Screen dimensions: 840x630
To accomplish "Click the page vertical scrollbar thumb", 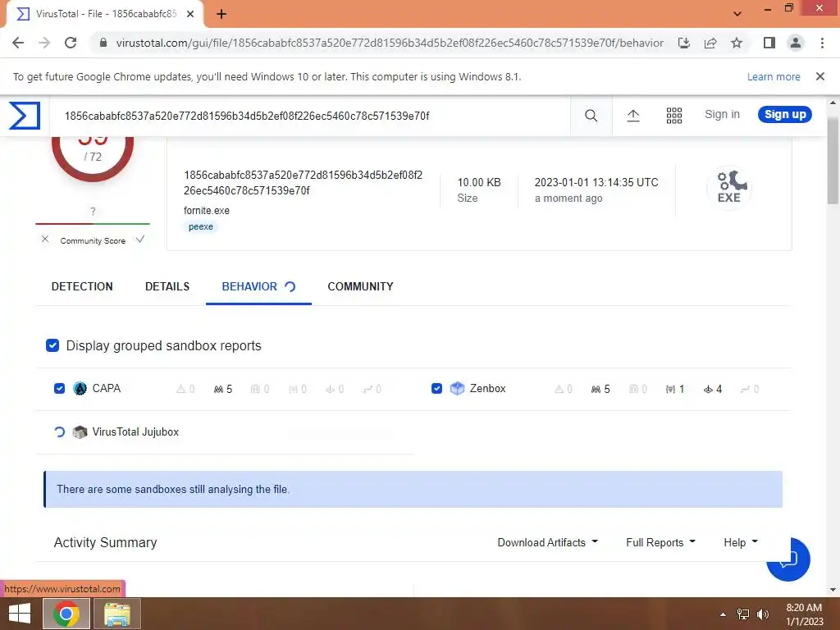I will point(832,161).
